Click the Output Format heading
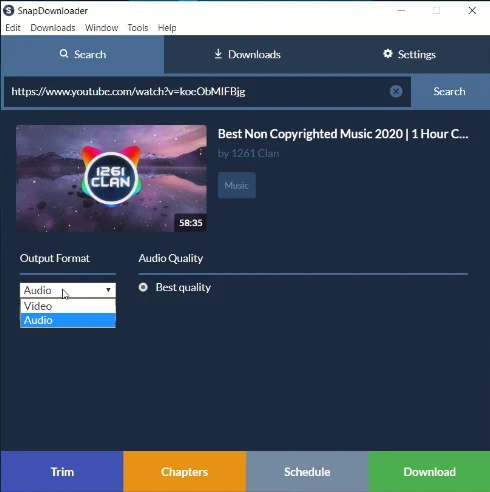This screenshot has width=490, height=492. click(55, 258)
